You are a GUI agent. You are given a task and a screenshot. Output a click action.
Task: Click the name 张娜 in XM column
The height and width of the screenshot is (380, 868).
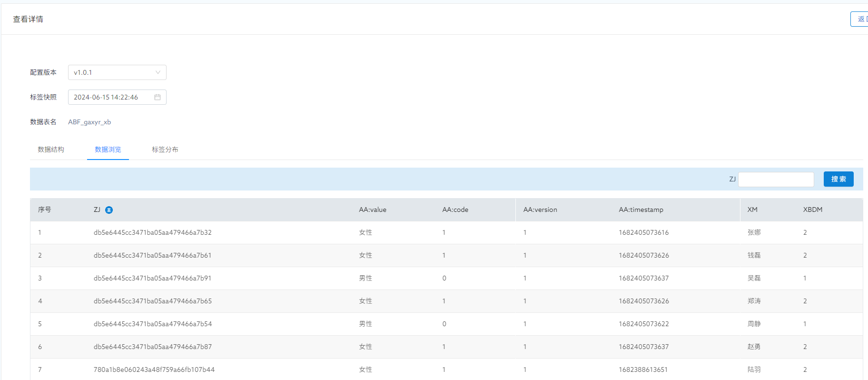[754, 232]
